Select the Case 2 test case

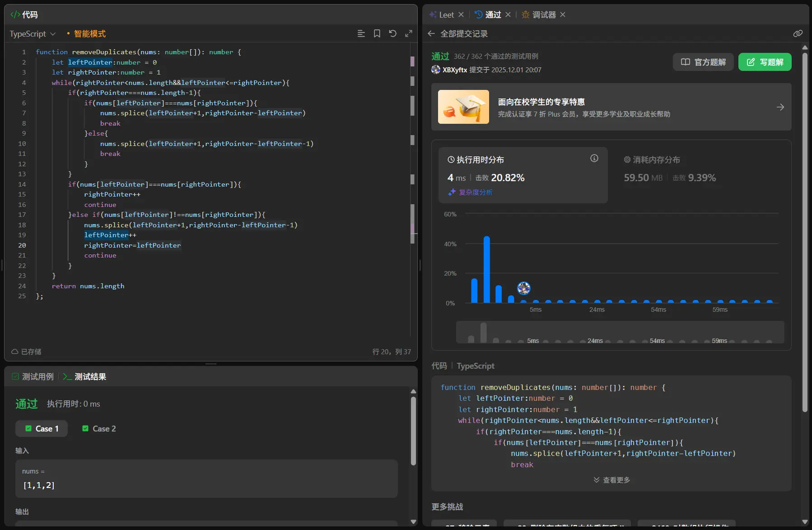tap(99, 429)
